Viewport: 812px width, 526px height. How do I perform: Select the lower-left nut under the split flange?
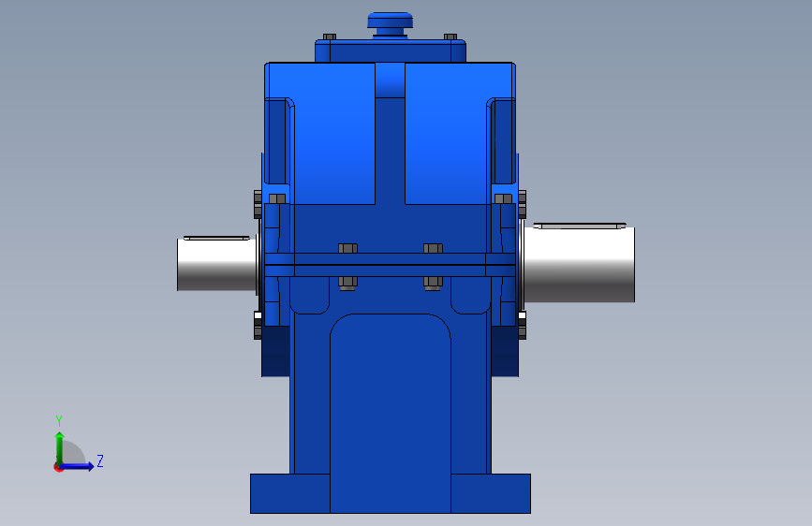click(x=347, y=284)
